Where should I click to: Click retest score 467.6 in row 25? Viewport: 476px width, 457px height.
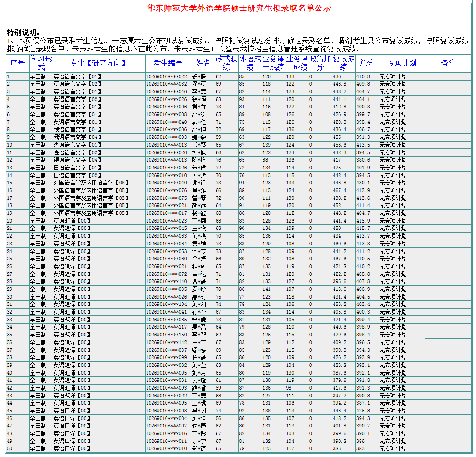click(339, 259)
